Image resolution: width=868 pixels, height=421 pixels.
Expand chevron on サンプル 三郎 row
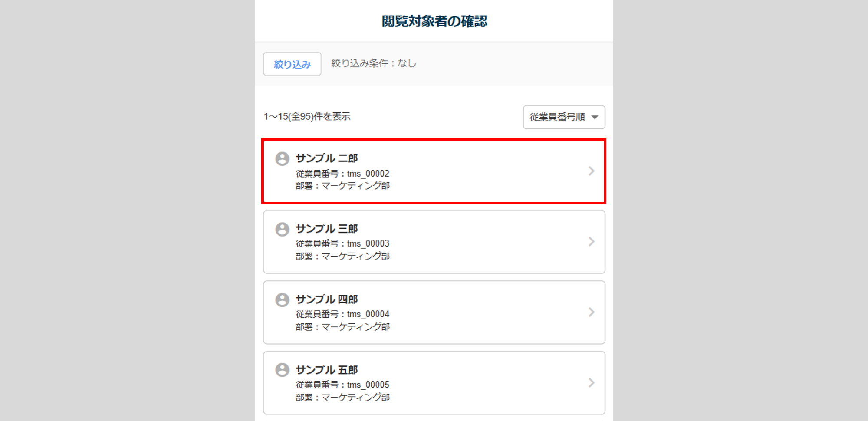pyautogui.click(x=591, y=242)
